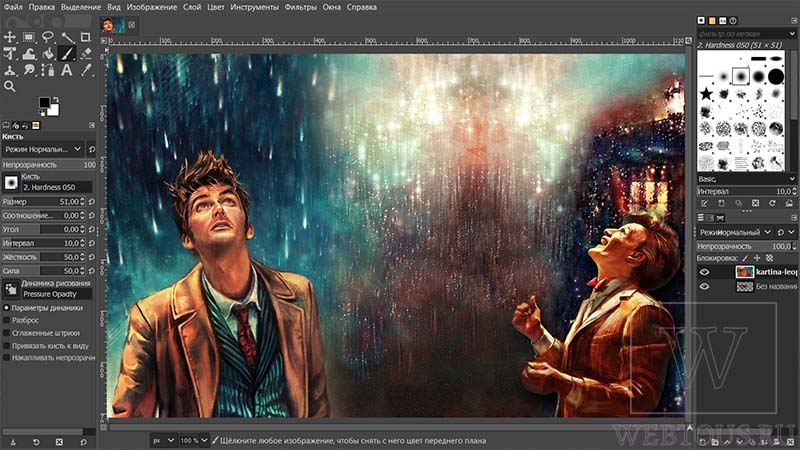Open layer Режим Нормальный mode dropdown
Image resolution: width=800 pixels, height=450 pixels.
(735, 232)
